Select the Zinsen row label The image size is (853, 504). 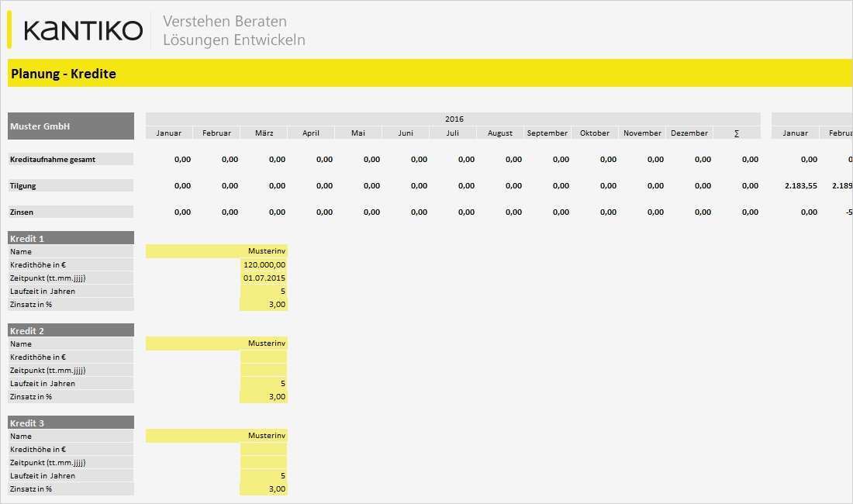(x=71, y=212)
